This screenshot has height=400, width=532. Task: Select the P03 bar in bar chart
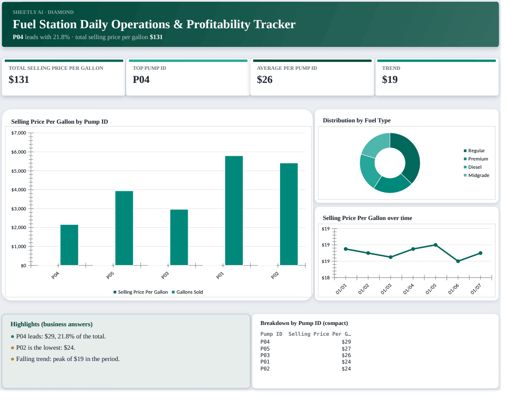(179, 237)
